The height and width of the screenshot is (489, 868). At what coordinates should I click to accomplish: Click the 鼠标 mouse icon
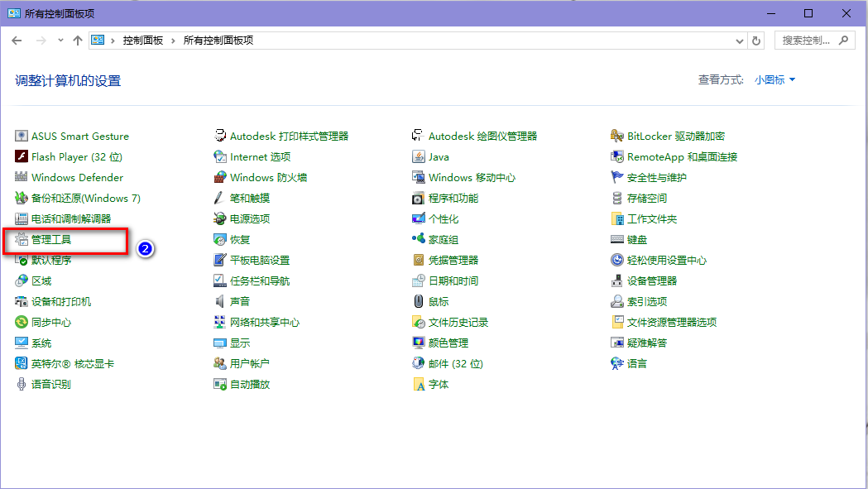pyautogui.click(x=419, y=301)
